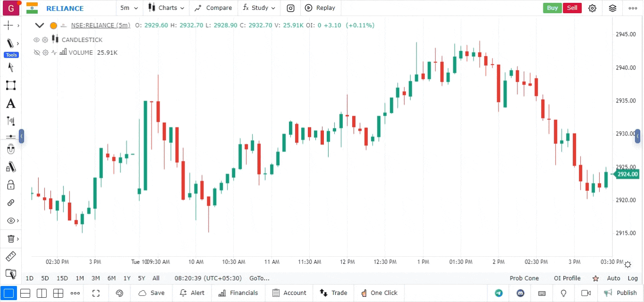Open the layers panel icon
Screen dimensions: 644x302
[612, 8]
